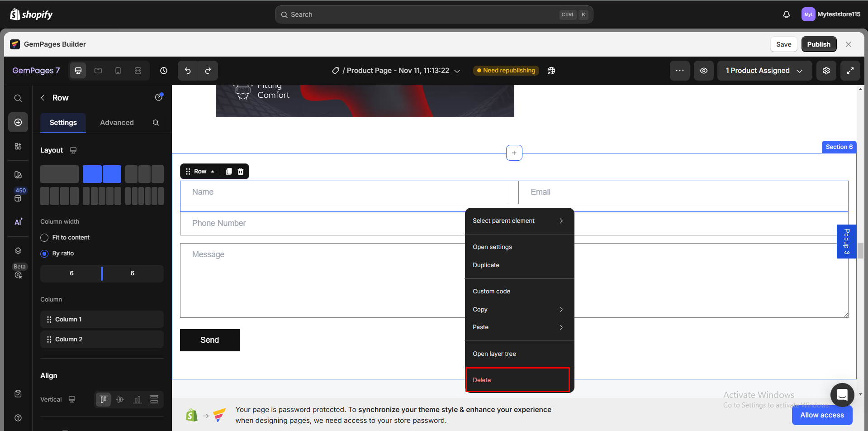This screenshot has height=431, width=868.
Task: Duplicate the Row using the copy icon
Action: 228,171
